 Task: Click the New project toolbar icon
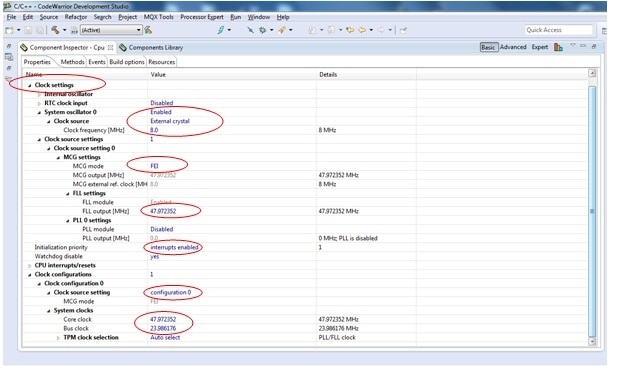(9, 30)
